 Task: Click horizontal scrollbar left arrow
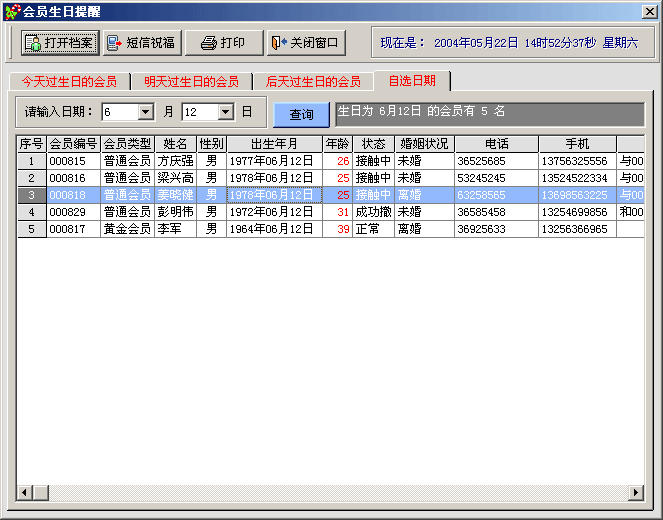click(x=26, y=493)
